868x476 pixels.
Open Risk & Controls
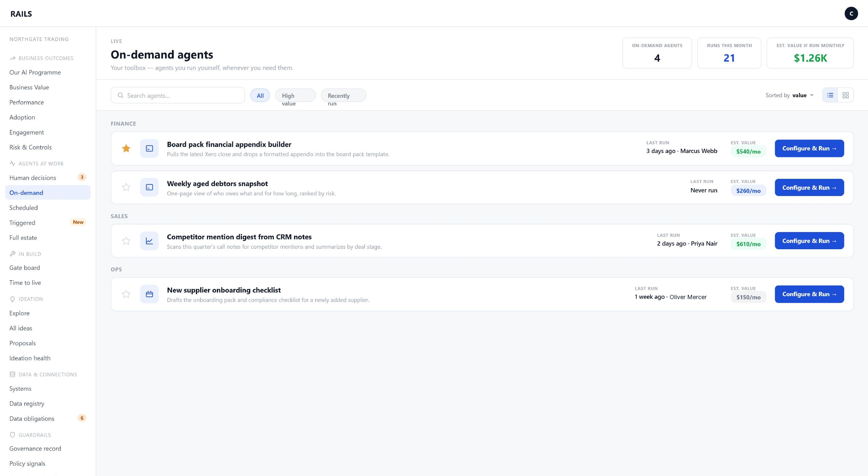point(48,147)
